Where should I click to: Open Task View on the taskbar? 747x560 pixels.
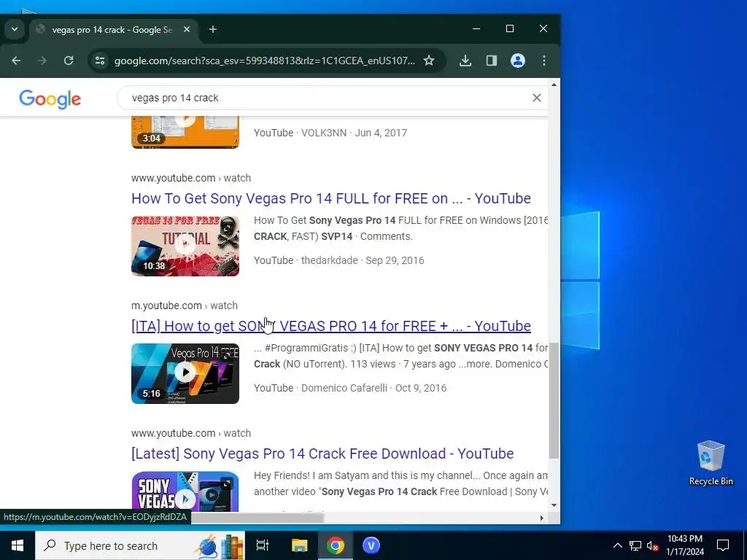click(x=263, y=545)
